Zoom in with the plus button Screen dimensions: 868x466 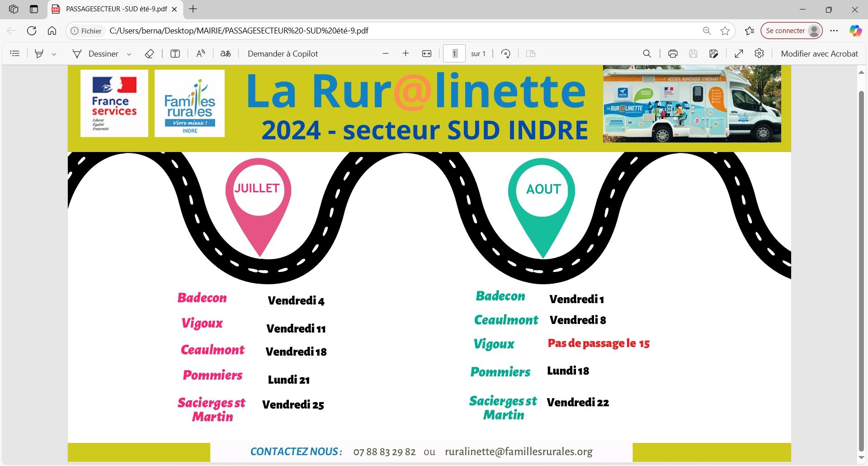pos(406,53)
